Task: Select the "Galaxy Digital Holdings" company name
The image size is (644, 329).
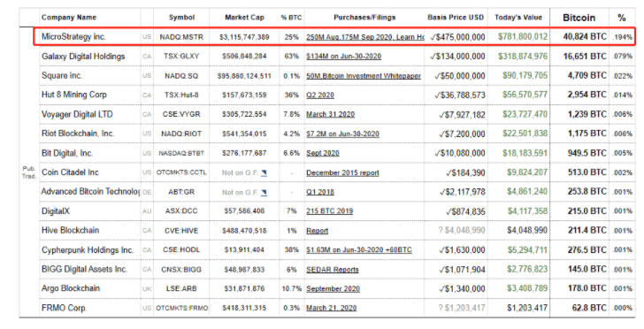Action: (83, 57)
